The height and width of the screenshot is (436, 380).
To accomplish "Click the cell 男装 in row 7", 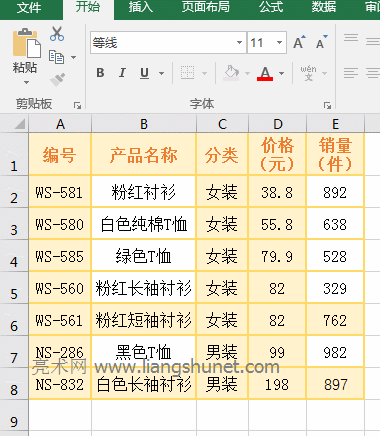I will click(x=222, y=352).
